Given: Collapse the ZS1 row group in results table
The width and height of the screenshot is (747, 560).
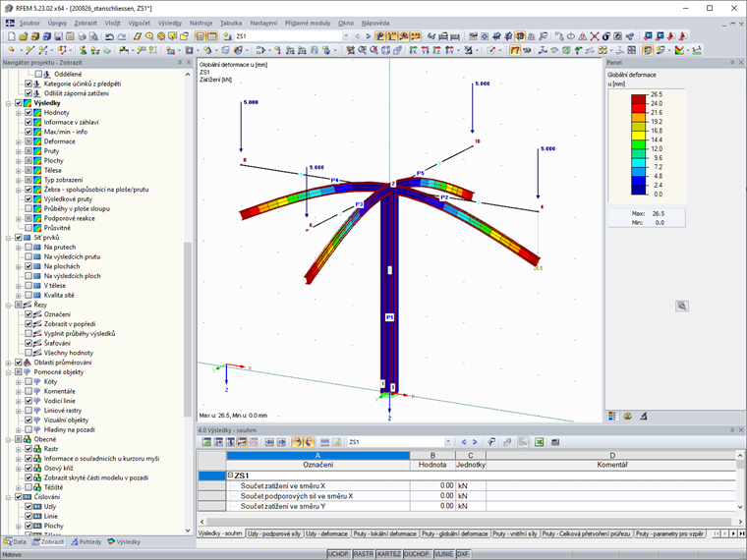Looking at the screenshot, I should (x=230, y=475).
